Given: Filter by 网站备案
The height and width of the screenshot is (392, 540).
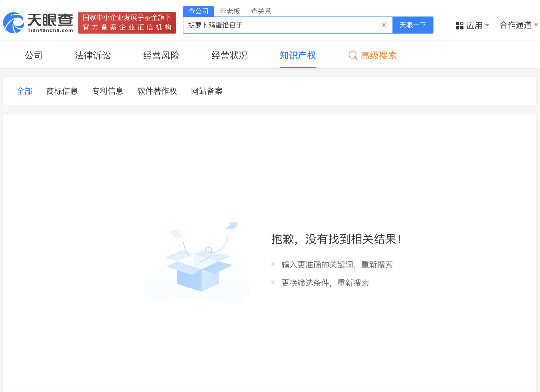Looking at the screenshot, I should coord(207,91).
